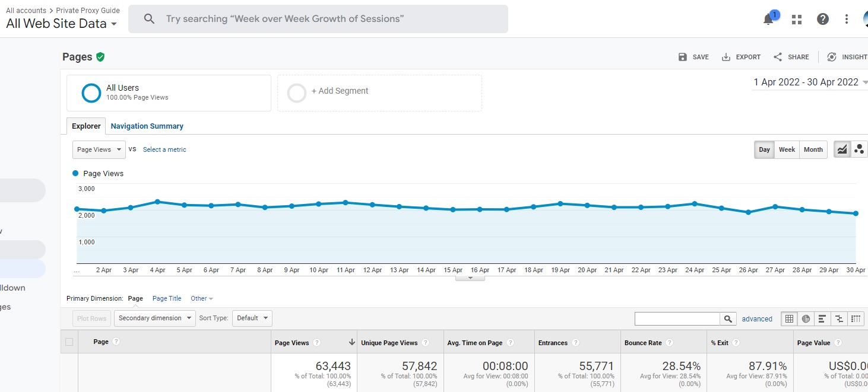Image resolution: width=868 pixels, height=392 pixels.
Task: Click the table filter search field
Action: tap(677, 319)
